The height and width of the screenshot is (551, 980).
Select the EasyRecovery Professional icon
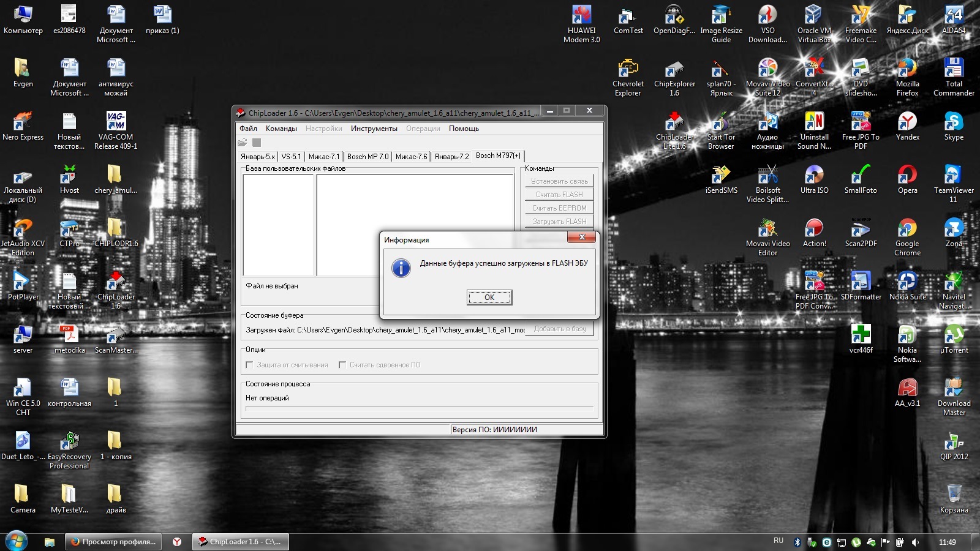[69, 450]
